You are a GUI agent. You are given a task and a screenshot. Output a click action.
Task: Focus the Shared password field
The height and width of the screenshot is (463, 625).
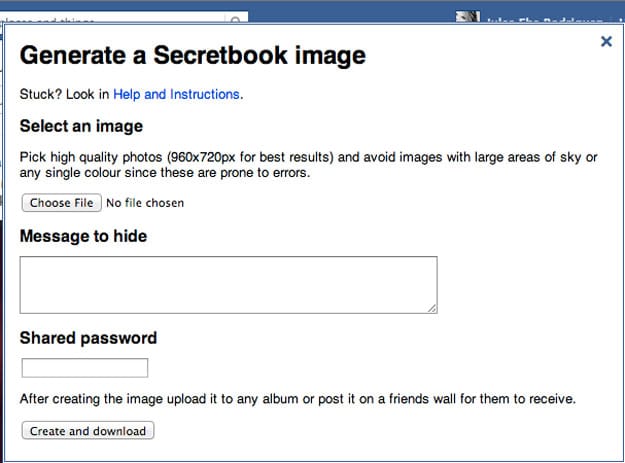coord(85,368)
